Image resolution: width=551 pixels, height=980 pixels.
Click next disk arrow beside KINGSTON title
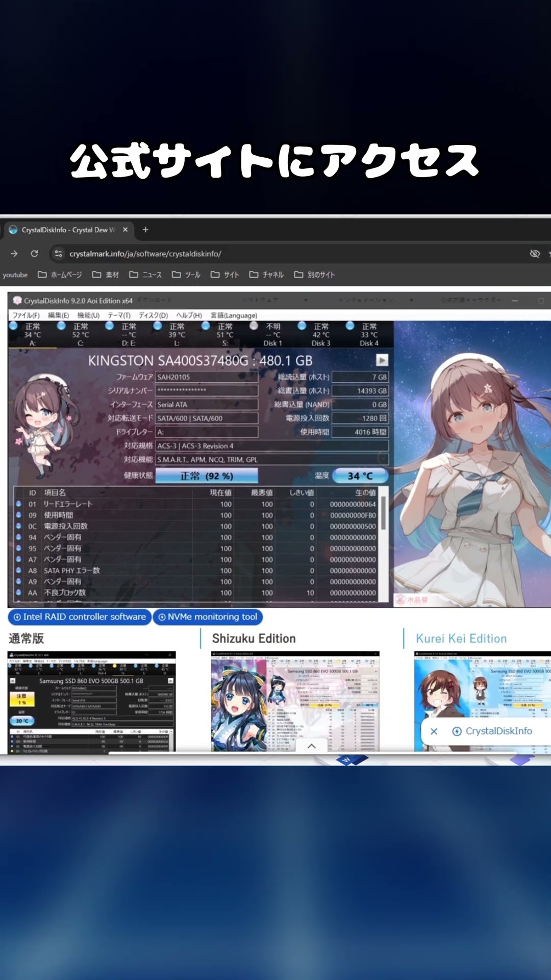382,360
